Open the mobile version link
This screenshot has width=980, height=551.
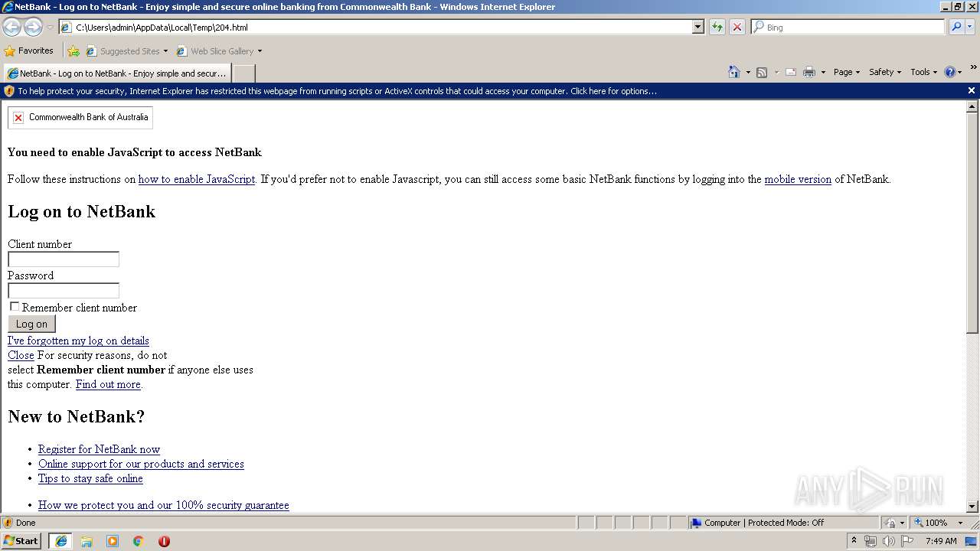(798, 179)
